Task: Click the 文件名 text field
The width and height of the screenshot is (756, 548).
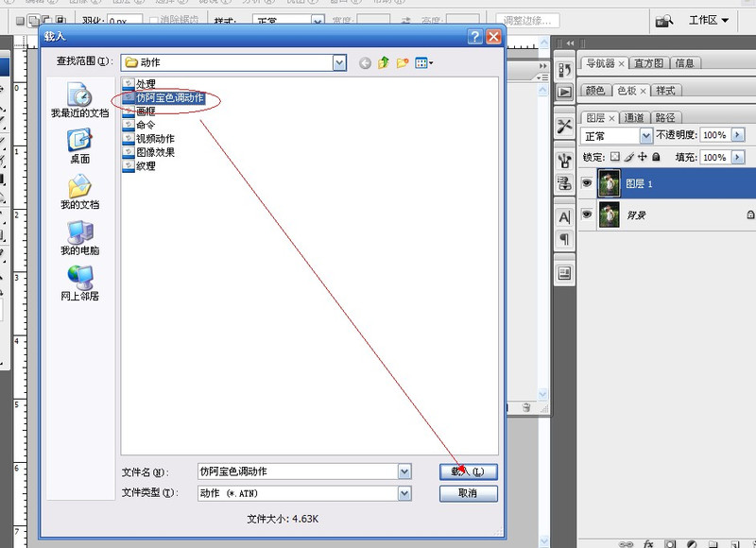Action: pyautogui.click(x=298, y=471)
